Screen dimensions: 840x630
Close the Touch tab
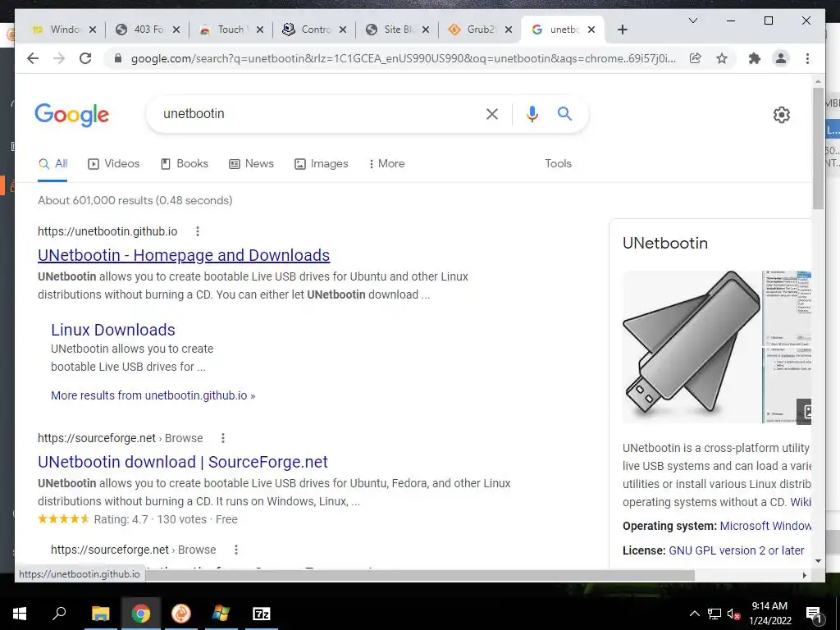point(260,30)
